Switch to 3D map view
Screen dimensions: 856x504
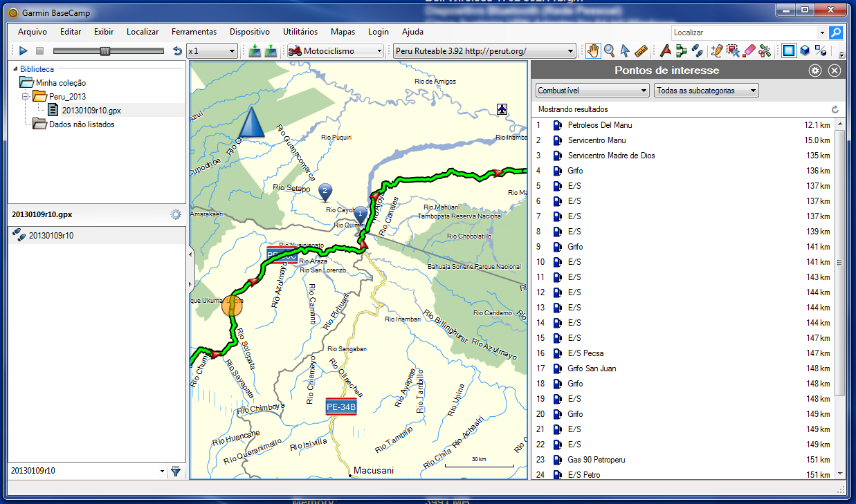804,50
